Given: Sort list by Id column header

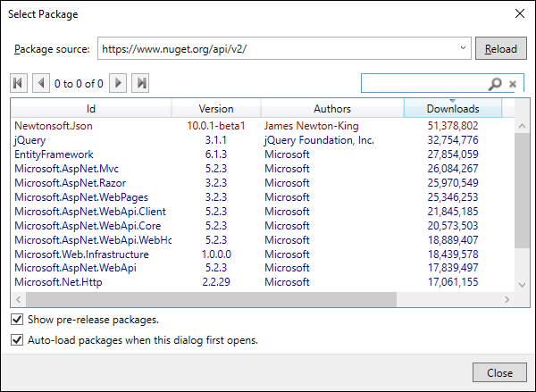Looking at the screenshot, I should tap(91, 109).
